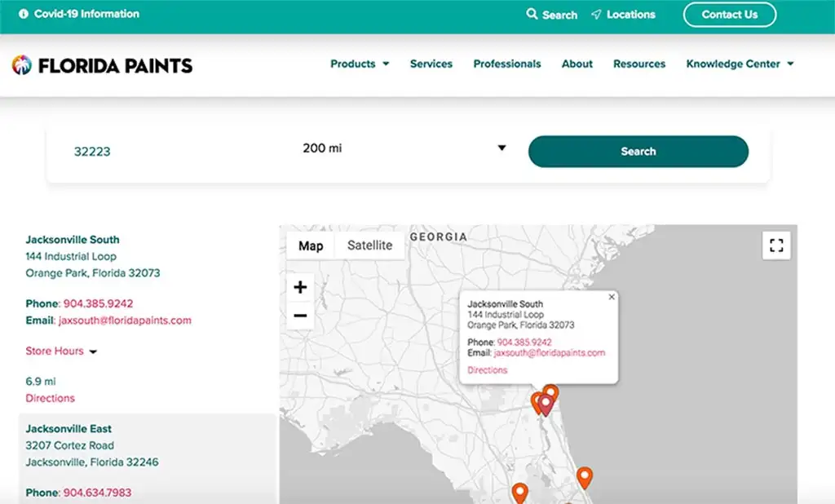Image resolution: width=835 pixels, height=504 pixels.
Task: Toggle fullscreen view on the map
Action: (776, 245)
